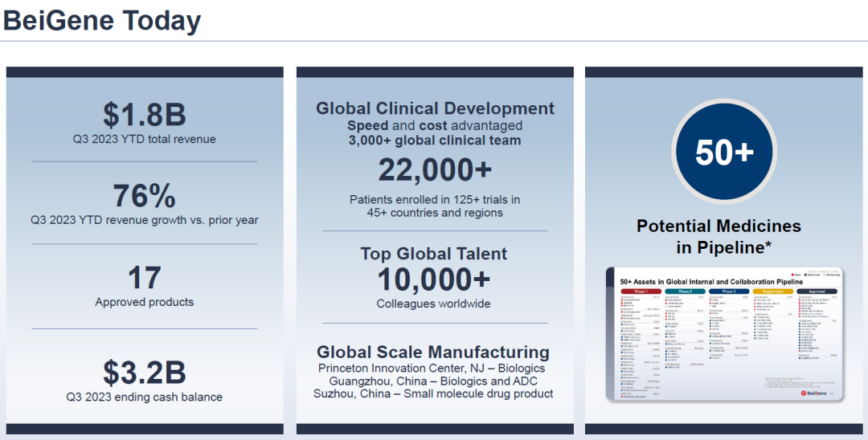
Task: Click the Global Scale Manufacturing heading
Action: point(433,352)
